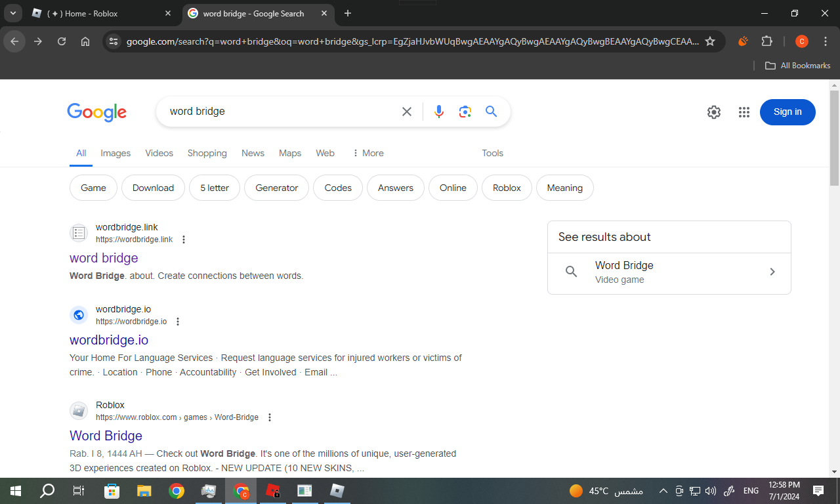Open the taskbar volume control

click(x=711, y=491)
